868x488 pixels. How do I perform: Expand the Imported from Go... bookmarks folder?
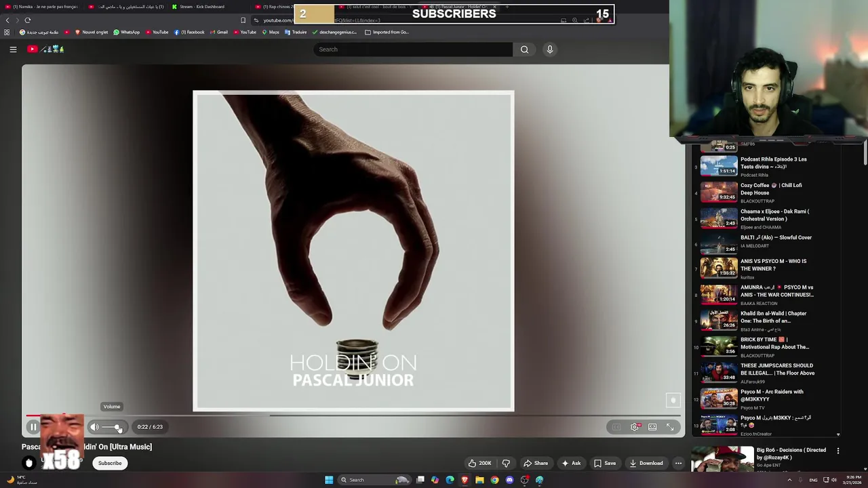[x=387, y=32]
